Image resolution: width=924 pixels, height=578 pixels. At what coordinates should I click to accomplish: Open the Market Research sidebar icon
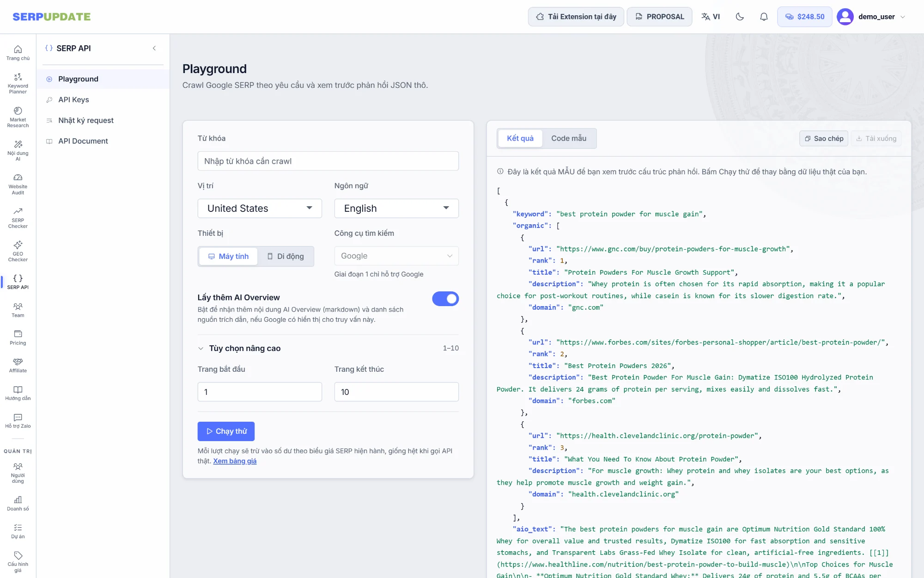(x=18, y=117)
